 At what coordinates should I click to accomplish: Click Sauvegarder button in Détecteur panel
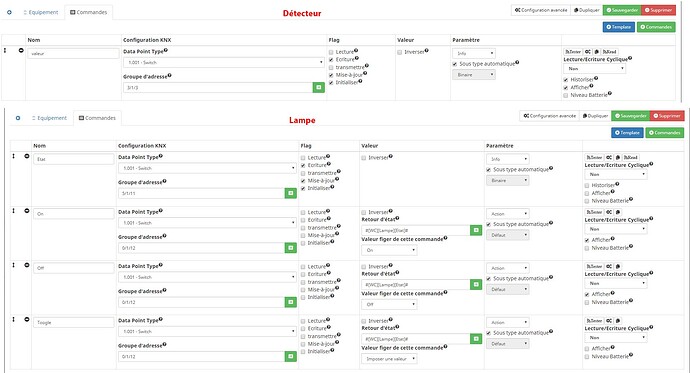point(622,10)
